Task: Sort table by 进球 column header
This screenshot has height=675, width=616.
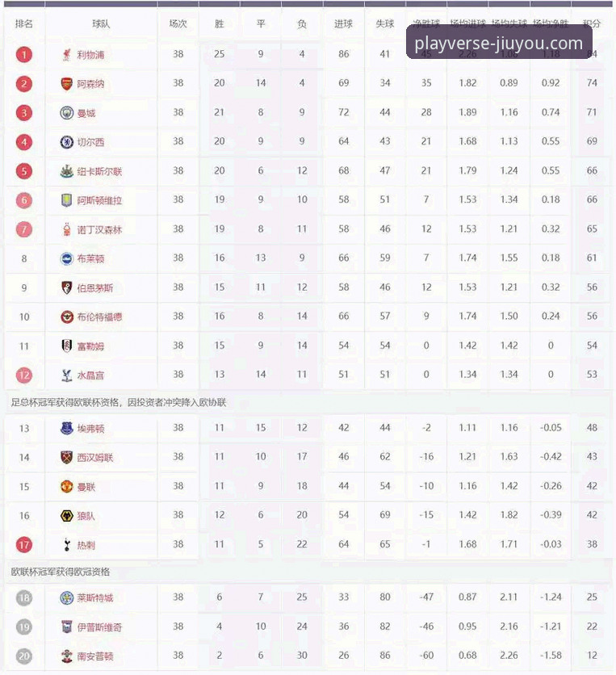Action: click(343, 24)
